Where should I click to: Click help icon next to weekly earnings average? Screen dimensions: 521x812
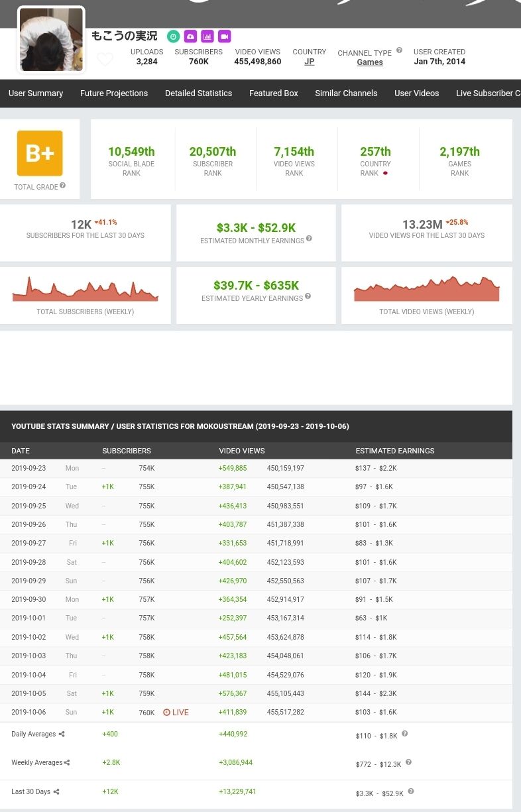point(408,762)
